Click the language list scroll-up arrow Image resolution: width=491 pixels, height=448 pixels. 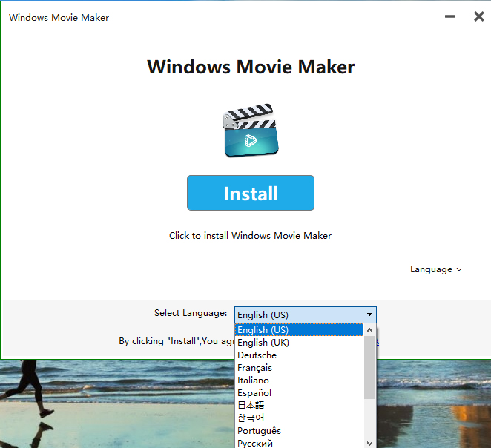tap(370, 330)
